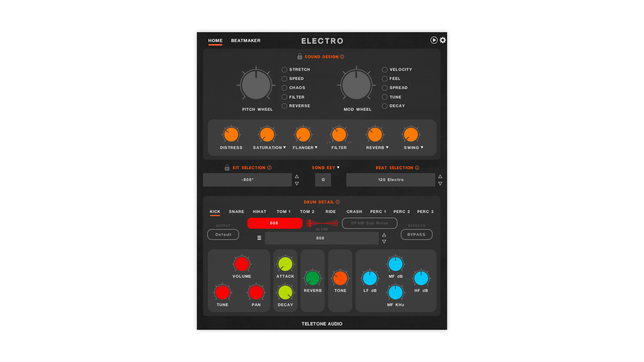Select the Snare drum tab
Image resolution: width=644 pixels, height=362 pixels.
tap(236, 212)
